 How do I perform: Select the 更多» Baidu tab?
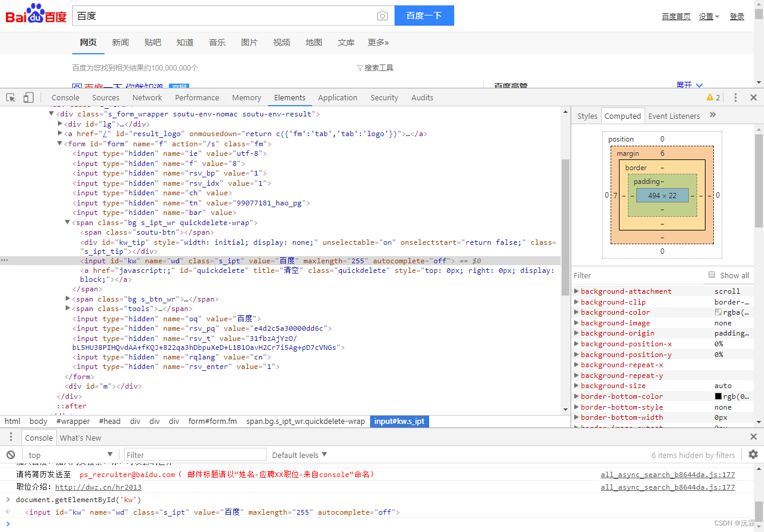coord(378,42)
